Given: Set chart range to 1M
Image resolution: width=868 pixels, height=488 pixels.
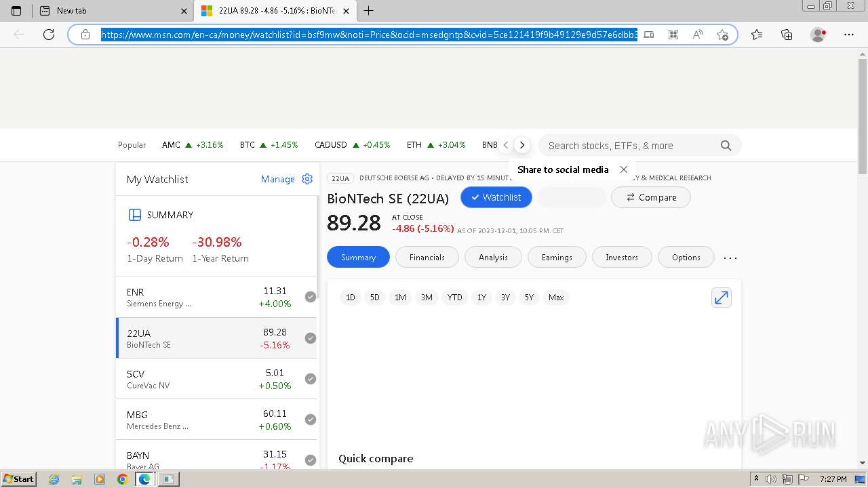Looking at the screenshot, I should pyautogui.click(x=400, y=298).
